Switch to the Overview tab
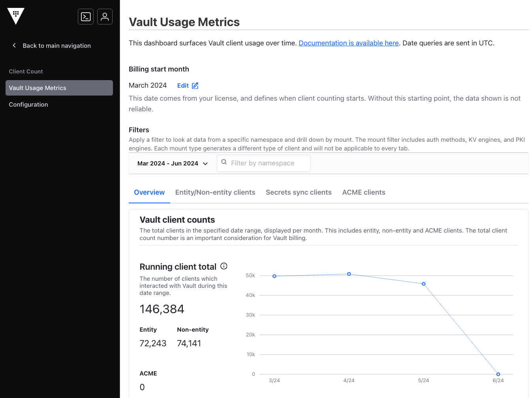This screenshot has width=532, height=398. pos(149,192)
